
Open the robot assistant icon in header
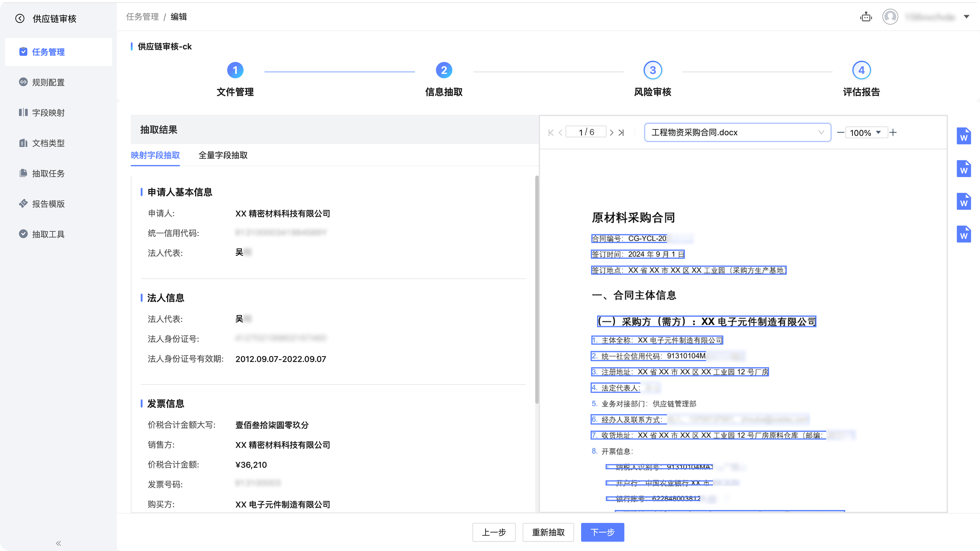tap(866, 17)
